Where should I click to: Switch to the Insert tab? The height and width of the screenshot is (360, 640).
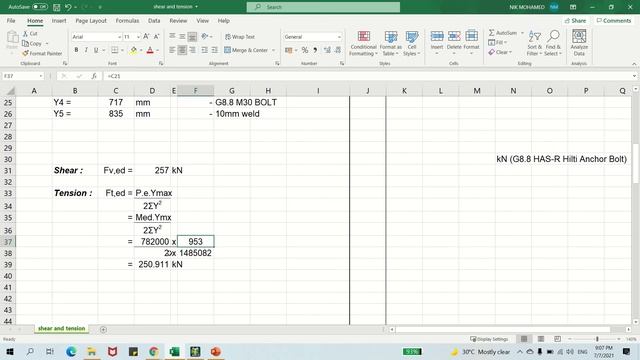pos(59,20)
